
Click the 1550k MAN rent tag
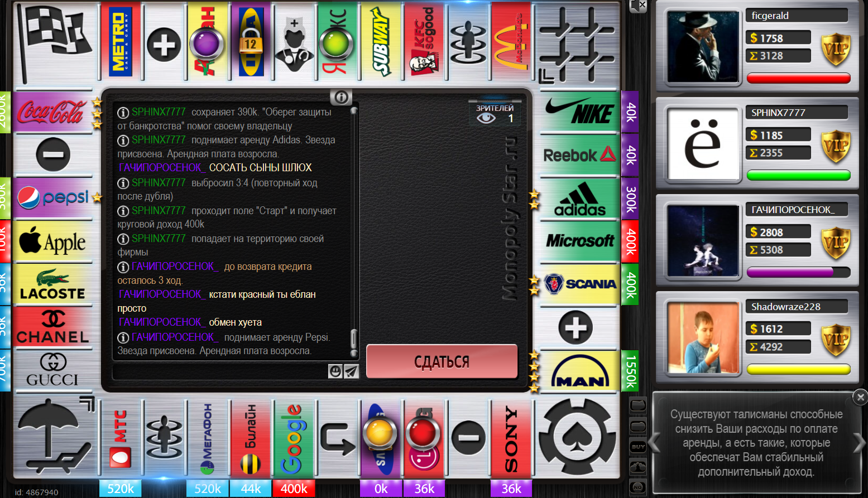[630, 371]
